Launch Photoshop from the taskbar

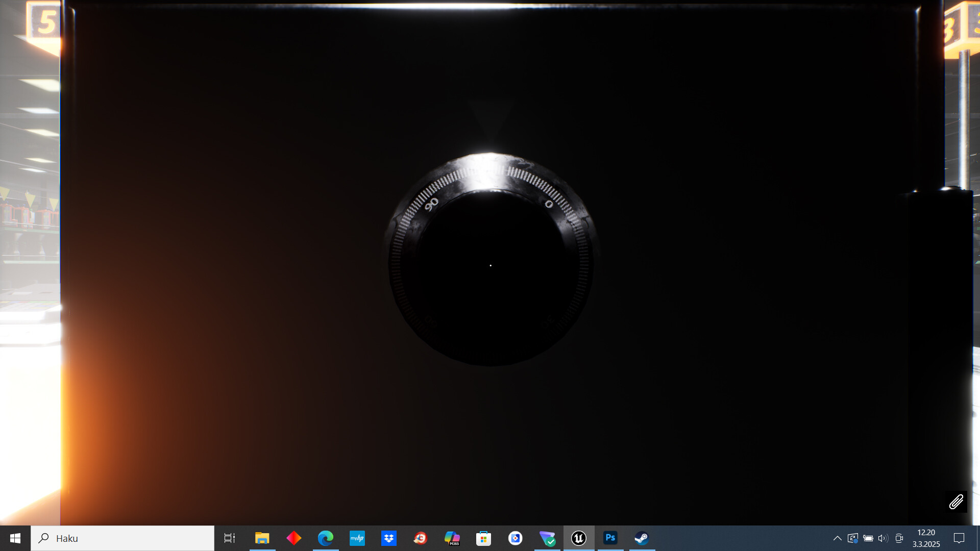point(610,538)
